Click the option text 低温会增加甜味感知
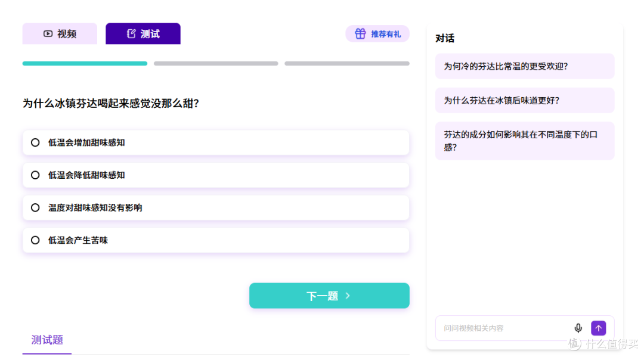This screenshot has height=357, width=644. tap(86, 142)
